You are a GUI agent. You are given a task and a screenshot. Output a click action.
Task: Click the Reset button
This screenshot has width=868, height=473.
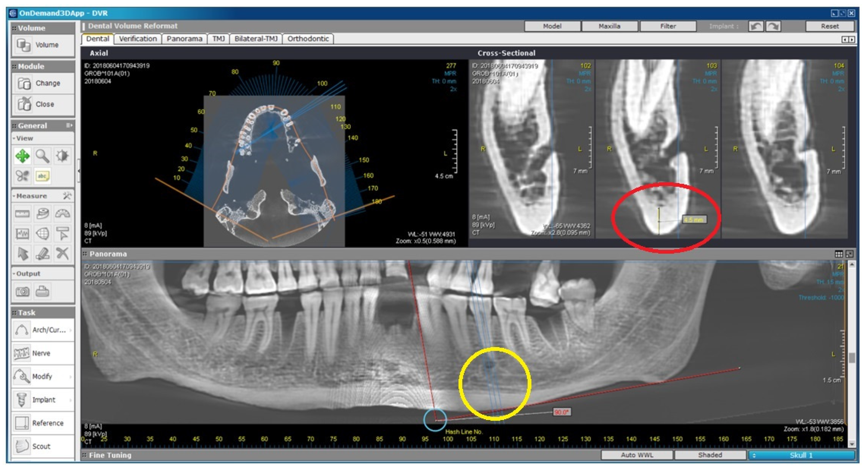point(830,26)
